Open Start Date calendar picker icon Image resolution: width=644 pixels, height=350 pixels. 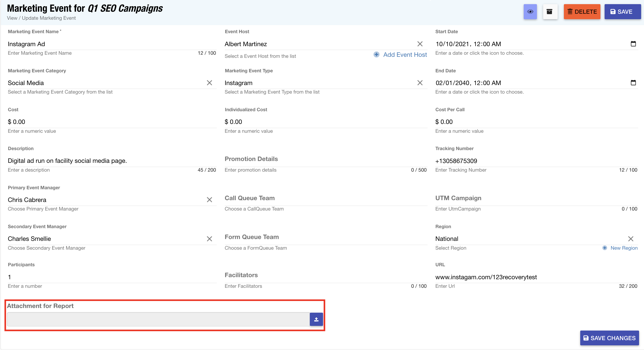[633, 44]
